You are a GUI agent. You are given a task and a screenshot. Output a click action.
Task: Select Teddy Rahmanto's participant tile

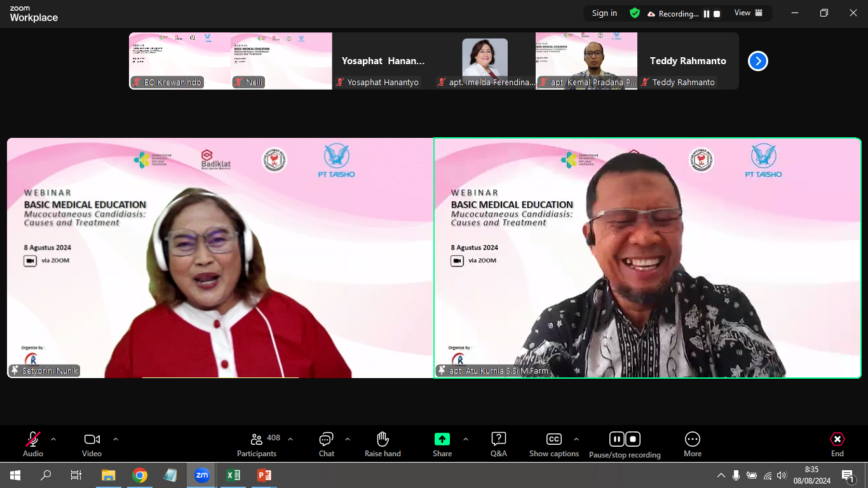click(688, 61)
